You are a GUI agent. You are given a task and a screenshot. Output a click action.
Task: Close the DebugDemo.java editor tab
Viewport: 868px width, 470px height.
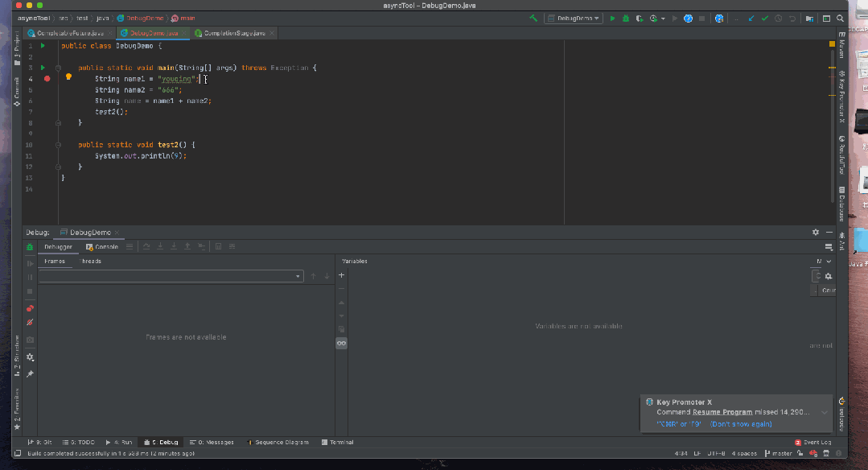click(184, 33)
